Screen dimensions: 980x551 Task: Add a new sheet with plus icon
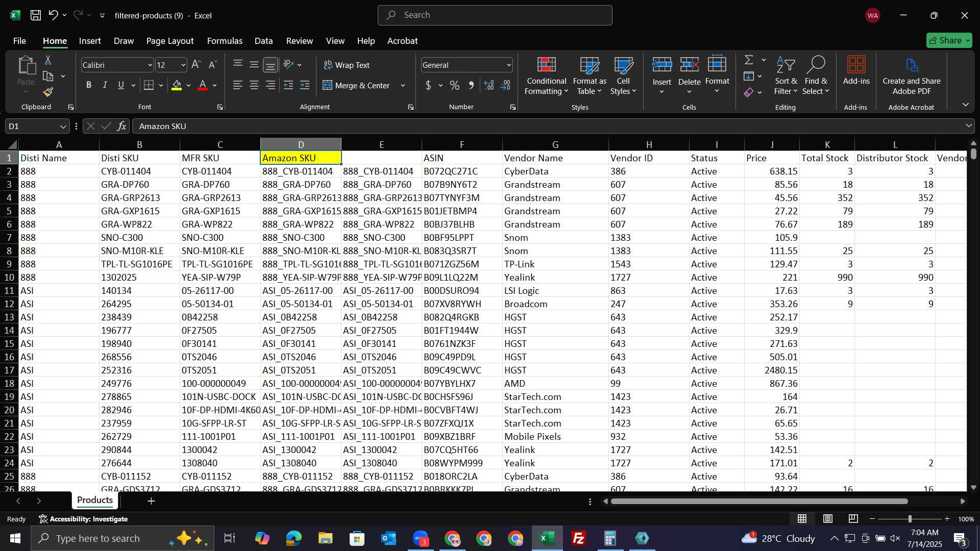coord(151,501)
